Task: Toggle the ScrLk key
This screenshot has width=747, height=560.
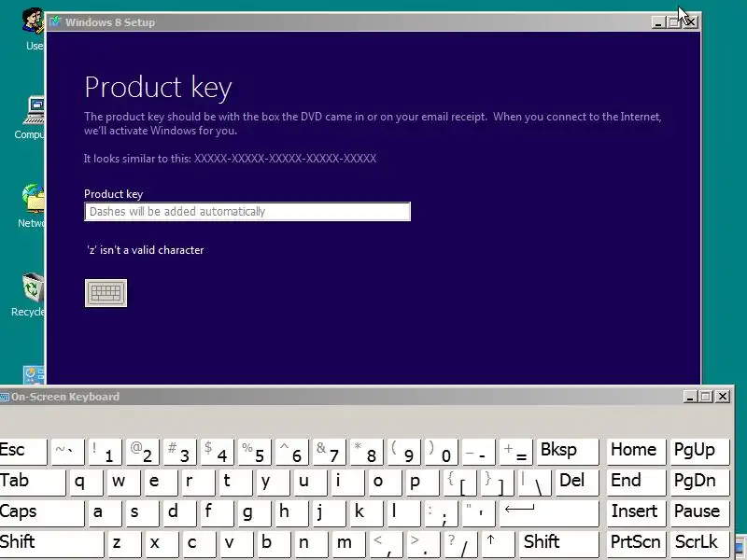Action: pos(699,543)
